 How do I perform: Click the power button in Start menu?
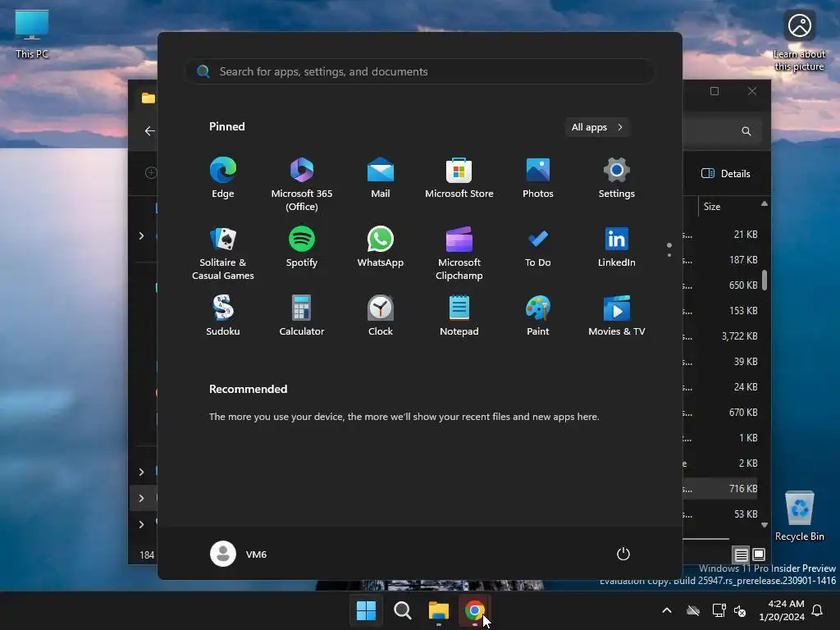pos(623,554)
